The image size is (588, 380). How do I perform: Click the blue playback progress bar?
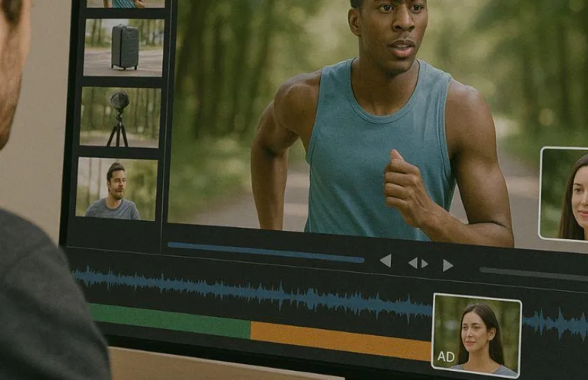click(x=266, y=251)
